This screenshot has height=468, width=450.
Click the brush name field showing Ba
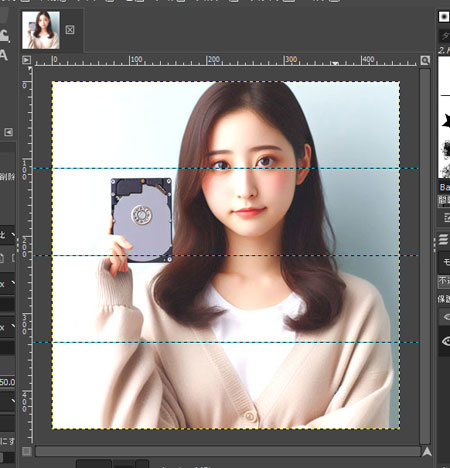(x=444, y=187)
